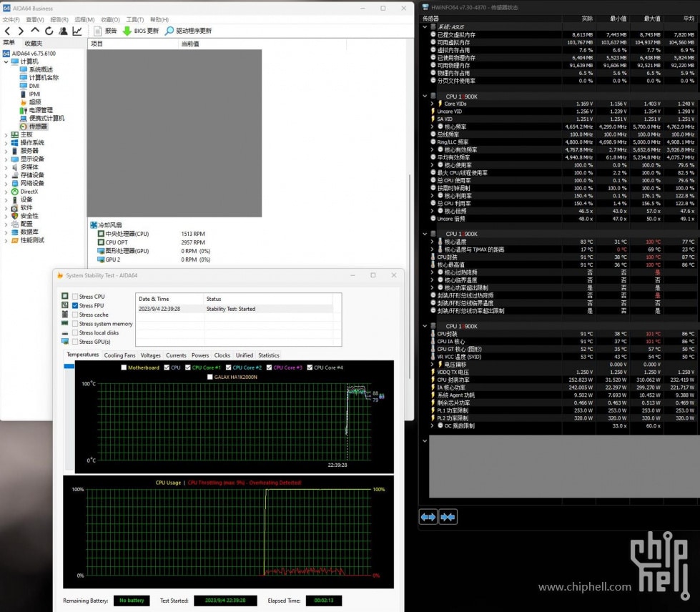This screenshot has height=612, width=700.
Task: Collapse HWiNFO 系统: ASUS sensor group
Action: click(x=425, y=26)
